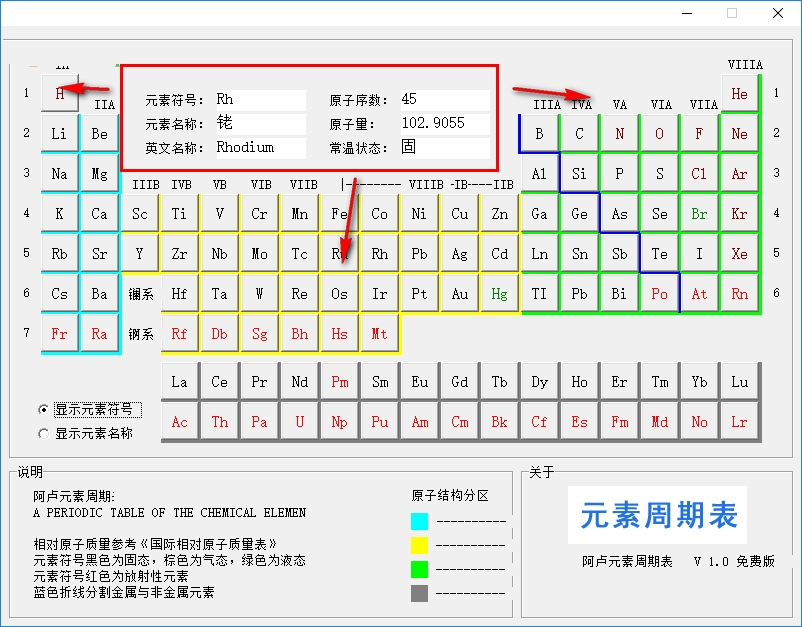Choose the Mt meitnerium element
The image size is (802, 627).
[x=379, y=334]
